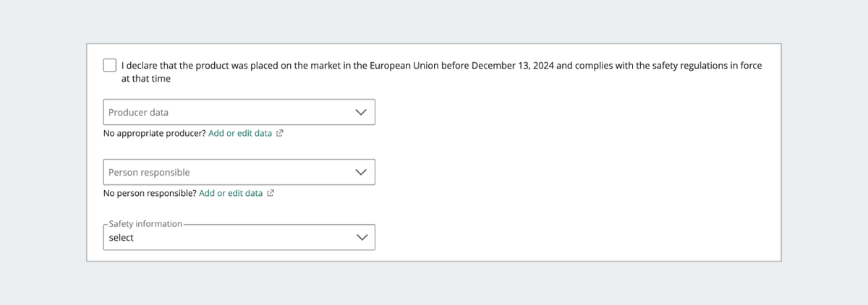The width and height of the screenshot is (868, 305).
Task: Click the "select" placeholder in Safety information
Action: tap(122, 238)
